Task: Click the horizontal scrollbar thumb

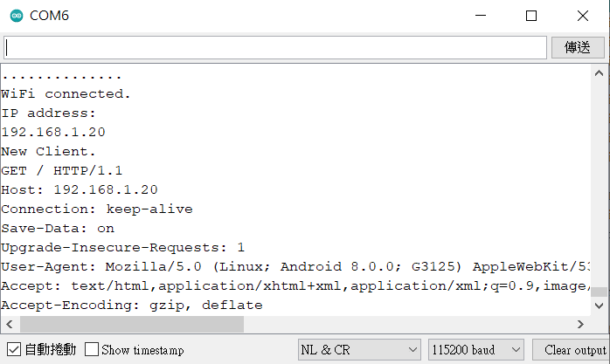Action: point(129,324)
